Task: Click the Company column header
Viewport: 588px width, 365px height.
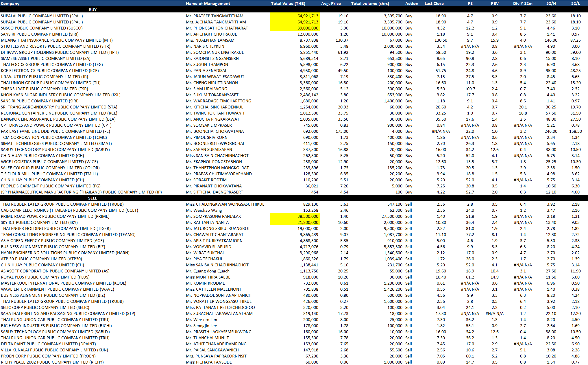Action: pyautogui.click(x=10, y=3)
